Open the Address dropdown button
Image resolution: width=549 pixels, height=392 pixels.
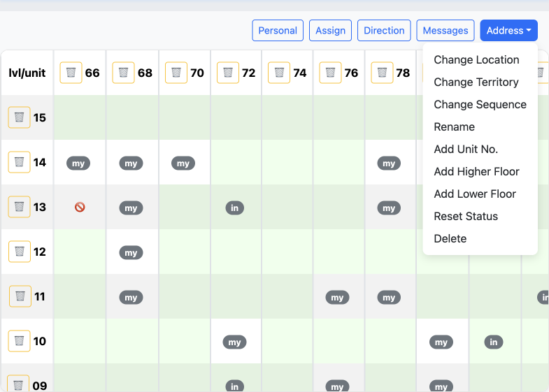(508, 31)
